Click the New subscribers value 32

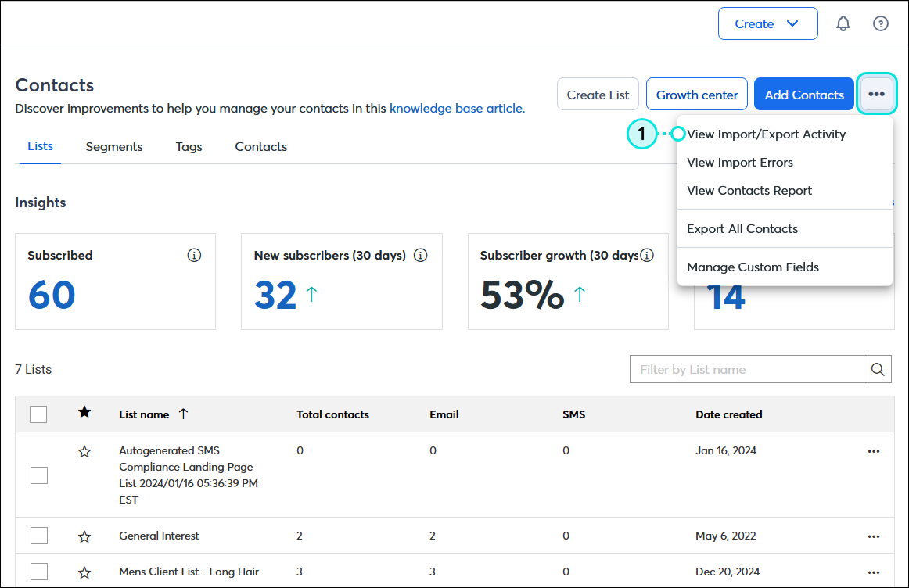pyautogui.click(x=275, y=295)
